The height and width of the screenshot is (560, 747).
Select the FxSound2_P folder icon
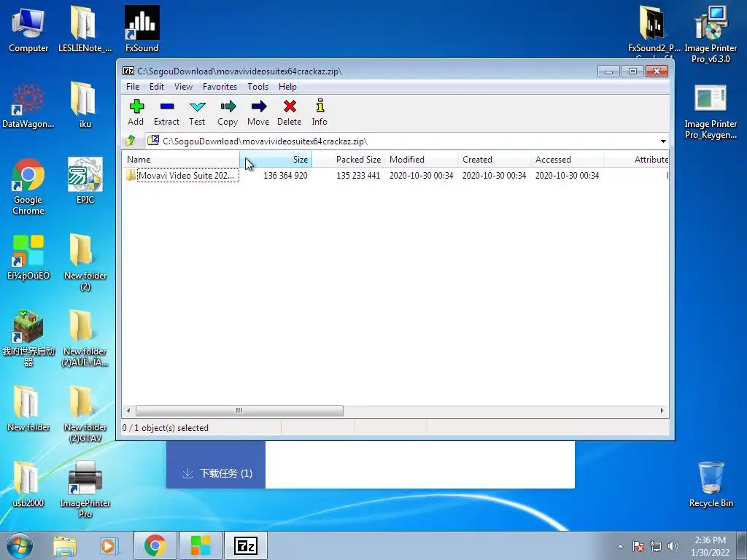point(654,29)
